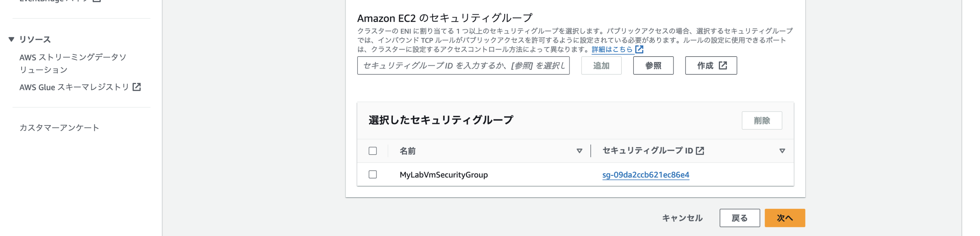
Task: Click the sort arrow on 名前 column
Action: (579, 151)
